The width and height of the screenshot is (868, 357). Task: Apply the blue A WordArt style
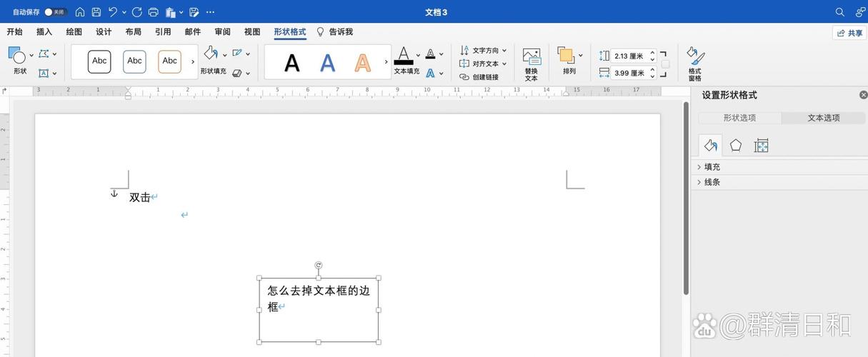pyautogui.click(x=328, y=63)
